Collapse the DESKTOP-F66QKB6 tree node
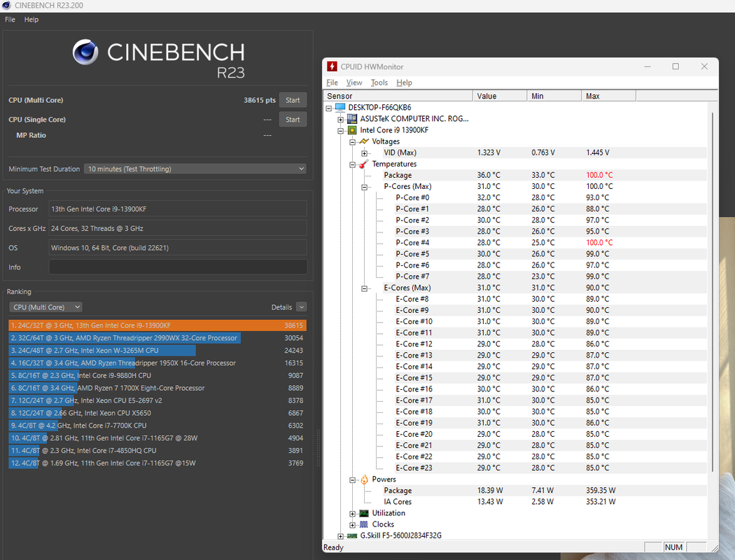The image size is (735, 560). pyautogui.click(x=329, y=108)
